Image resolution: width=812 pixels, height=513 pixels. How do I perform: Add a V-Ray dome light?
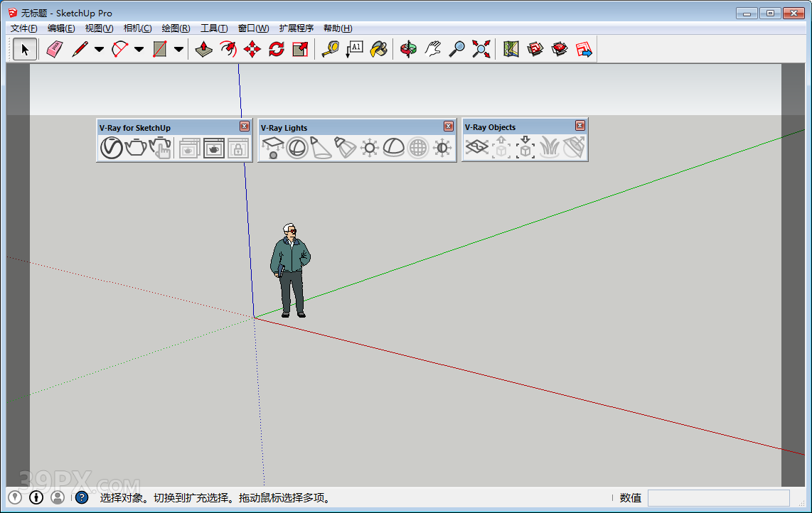(x=392, y=148)
